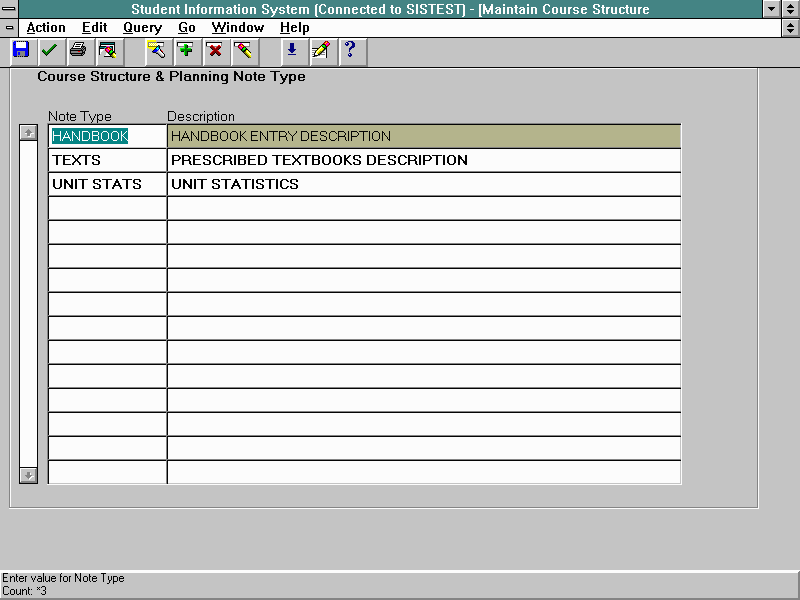Click the UNIT STATISTICS description field
Screen dimensions: 800x600
point(423,184)
